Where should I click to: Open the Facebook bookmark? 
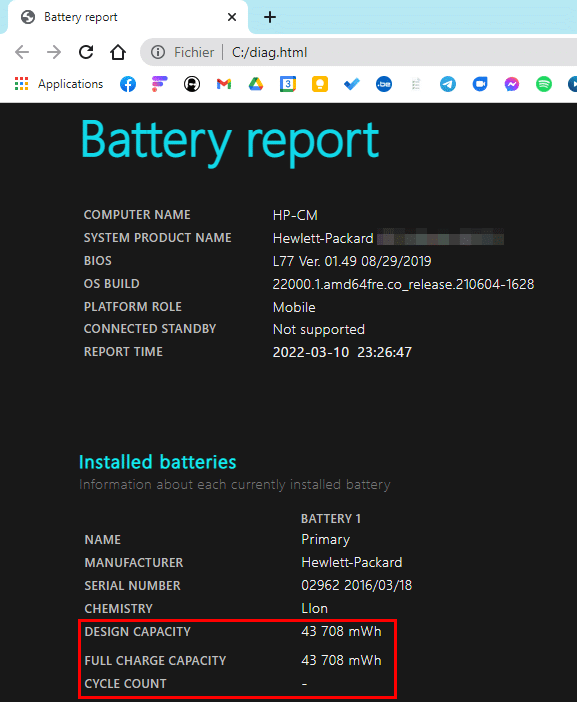[x=128, y=84]
